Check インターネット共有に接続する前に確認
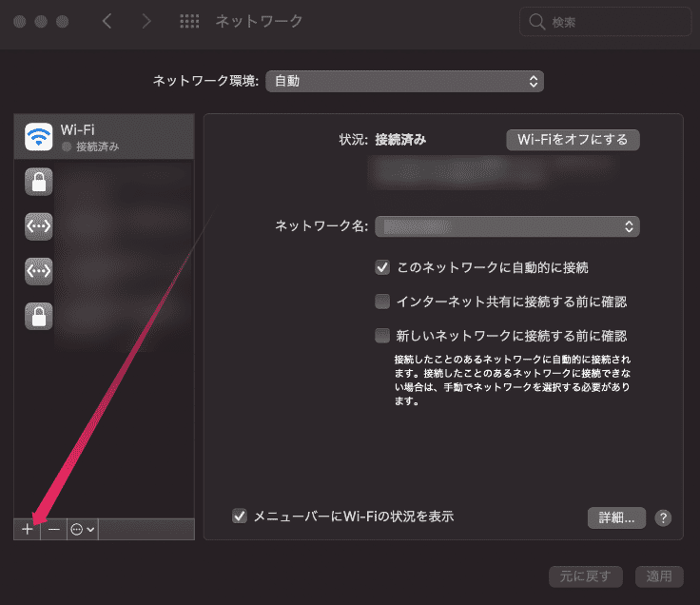The width and height of the screenshot is (700, 605). [x=382, y=302]
